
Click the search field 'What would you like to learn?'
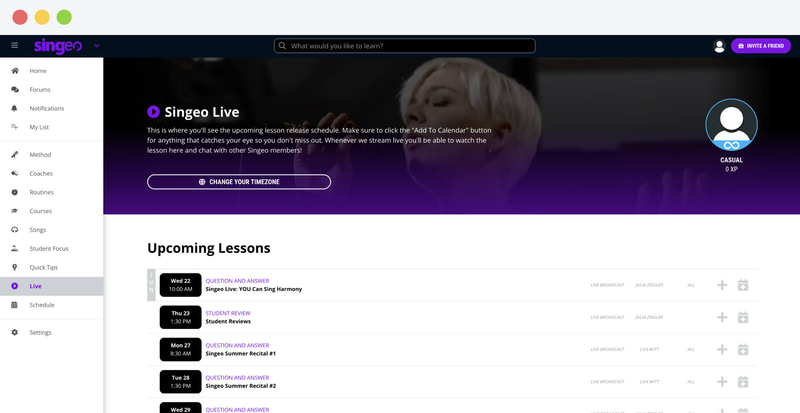point(405,46)
